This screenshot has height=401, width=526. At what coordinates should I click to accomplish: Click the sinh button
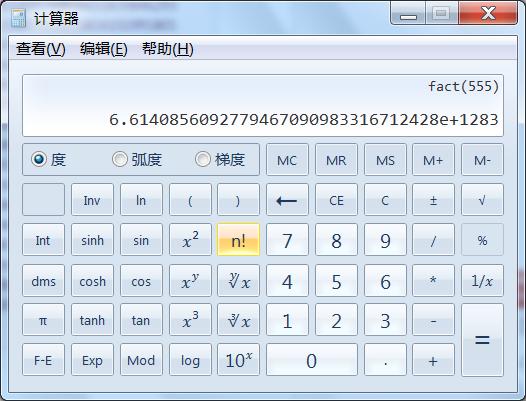92,240
